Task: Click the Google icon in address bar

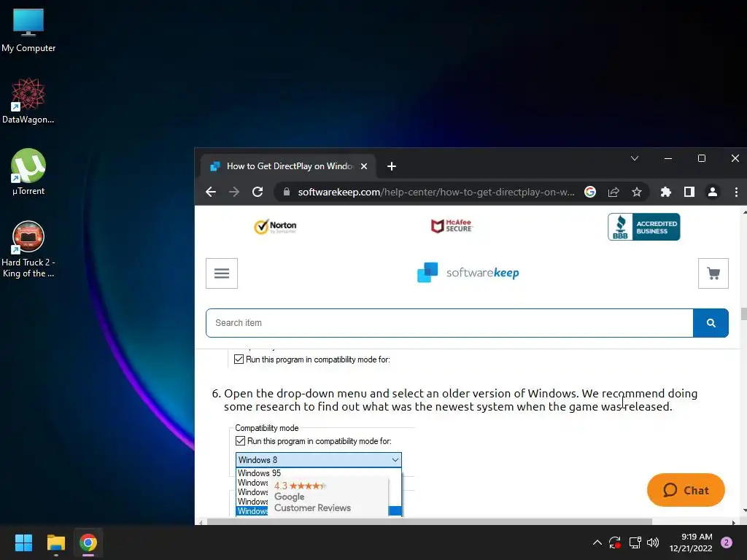Action: (x=589, y=192)
